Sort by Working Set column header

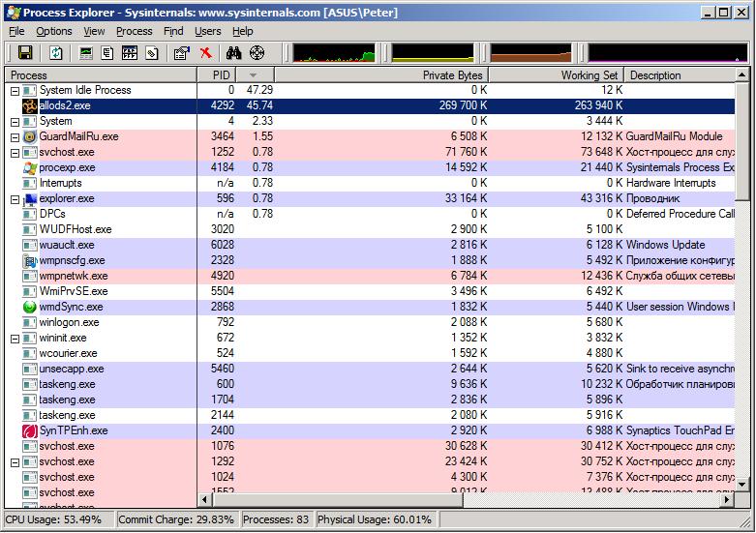tap(557, 75)
